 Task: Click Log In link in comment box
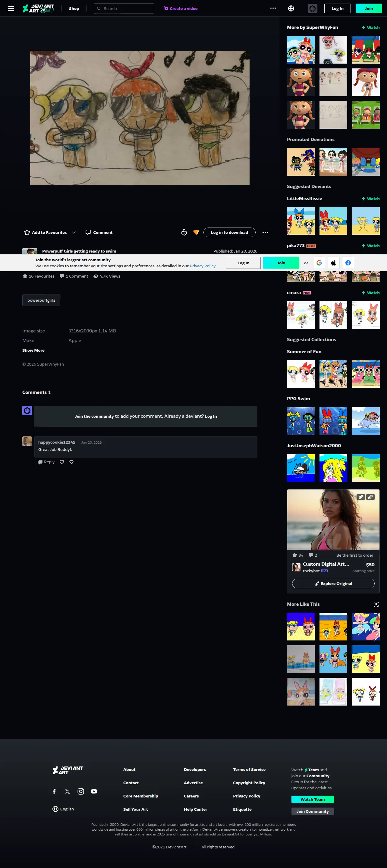tap(211, 417)
